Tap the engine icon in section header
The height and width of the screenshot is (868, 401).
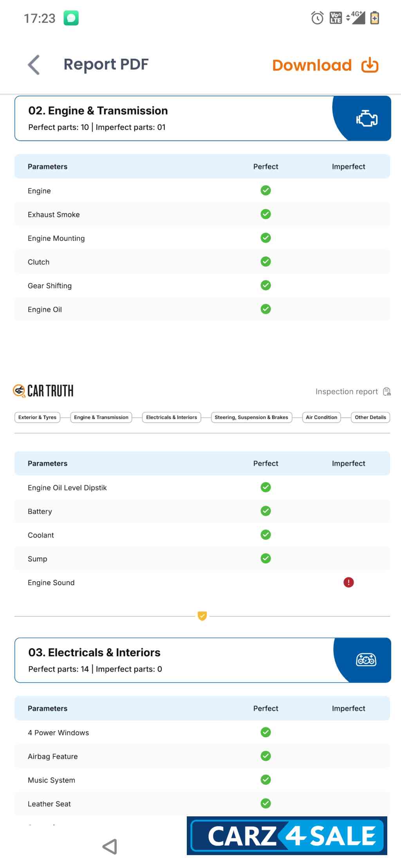click(x=367, y=119)
